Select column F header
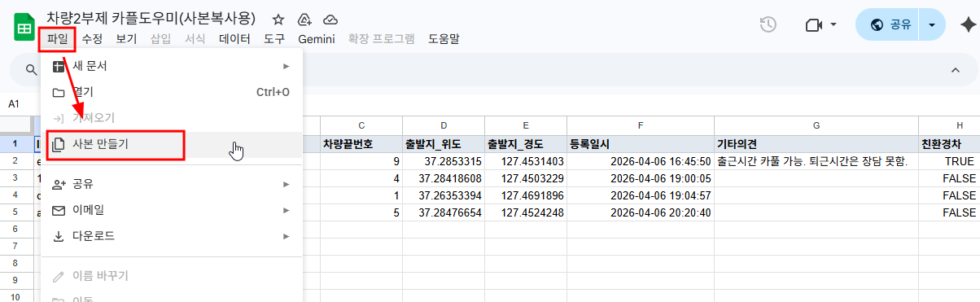Screen dimensions: 980x302 (x=641, y=125)
